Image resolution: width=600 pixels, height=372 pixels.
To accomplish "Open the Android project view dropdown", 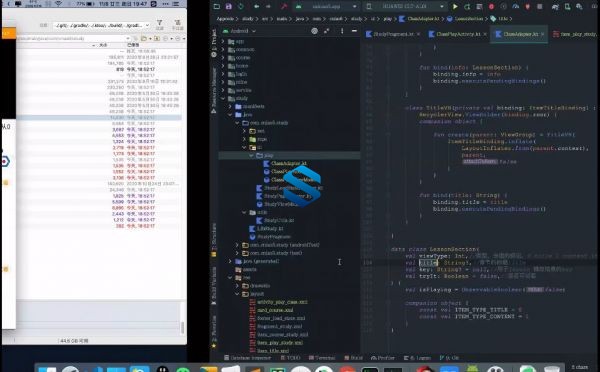I will (240, 31).
